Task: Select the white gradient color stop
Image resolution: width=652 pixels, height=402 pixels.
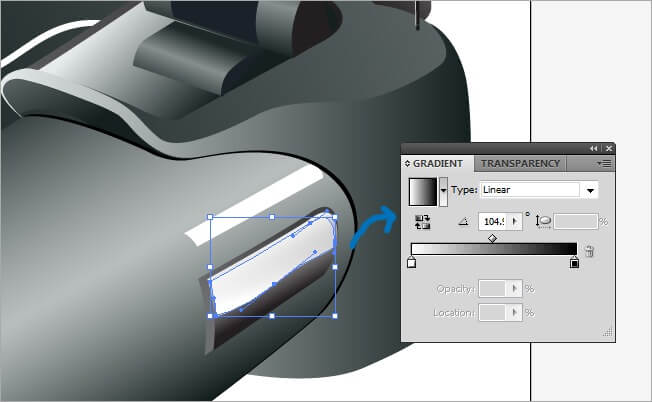Action: click(x=411, y=262)
